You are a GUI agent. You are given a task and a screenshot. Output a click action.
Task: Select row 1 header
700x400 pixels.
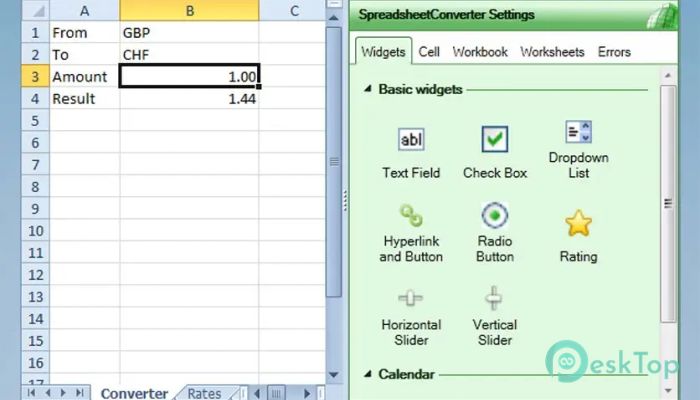tap(35, 33)
